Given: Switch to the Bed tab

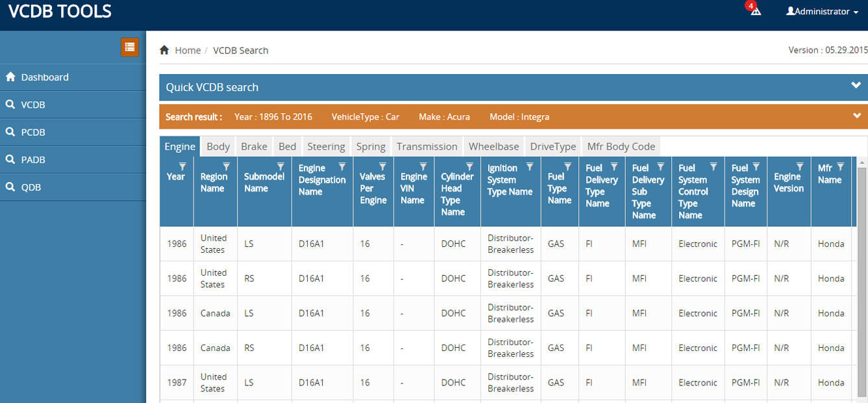Looking at the screenshot, I should click(287, 146).
